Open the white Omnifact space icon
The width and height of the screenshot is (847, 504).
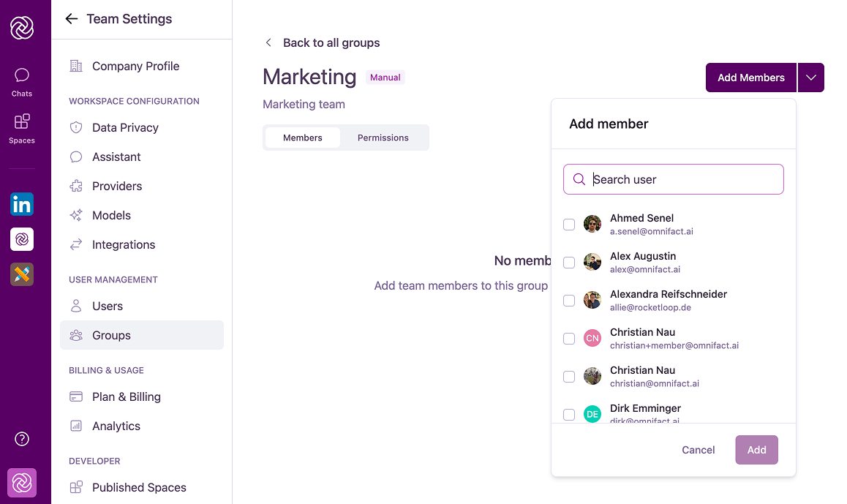click(x=22, y=238)
